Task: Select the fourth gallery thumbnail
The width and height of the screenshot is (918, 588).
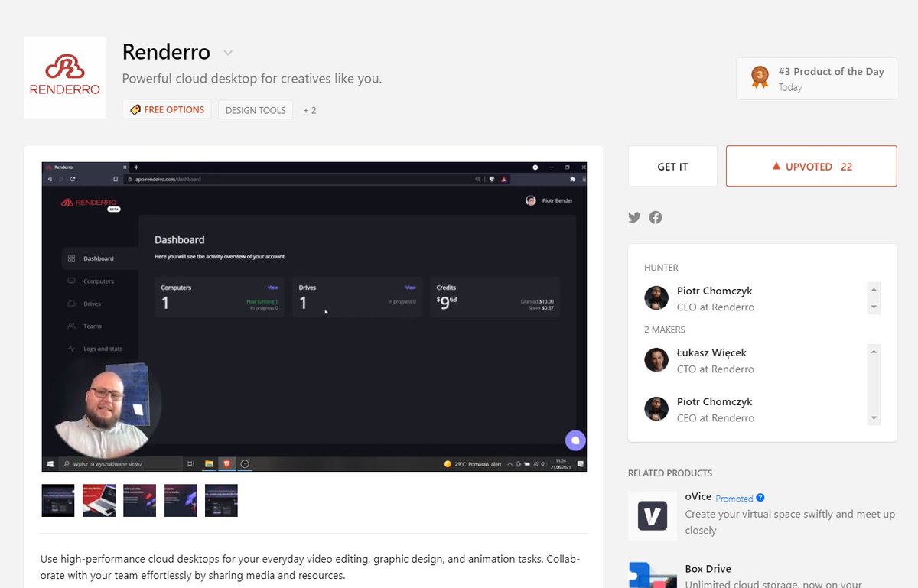Action: [181, 500]
